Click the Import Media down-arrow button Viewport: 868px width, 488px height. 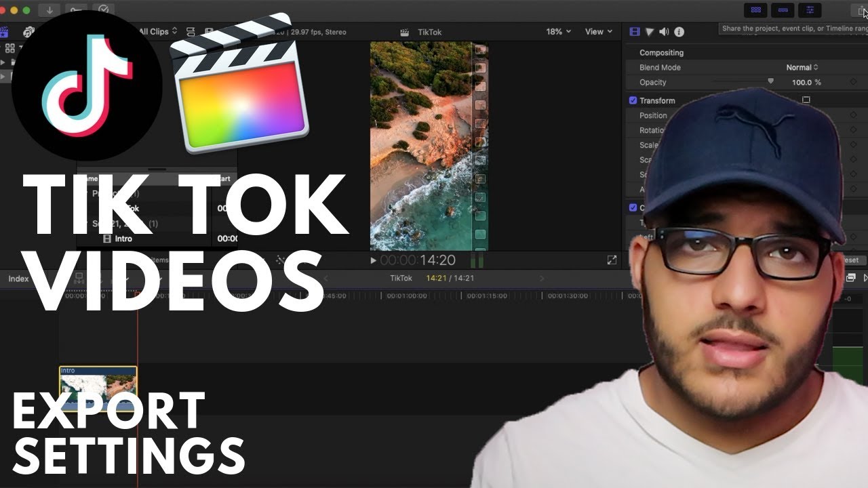[x=50, y=10]
